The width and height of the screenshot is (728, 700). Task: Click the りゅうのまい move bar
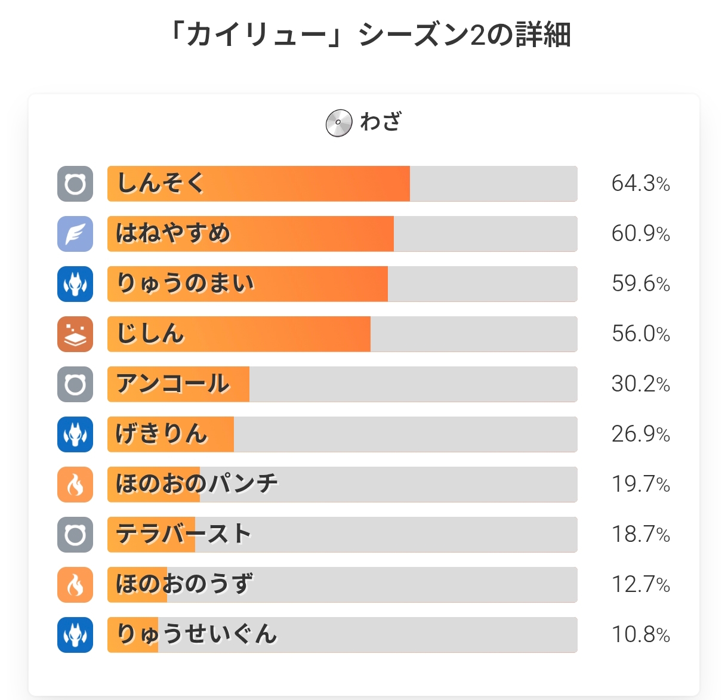tap(342, 284)
